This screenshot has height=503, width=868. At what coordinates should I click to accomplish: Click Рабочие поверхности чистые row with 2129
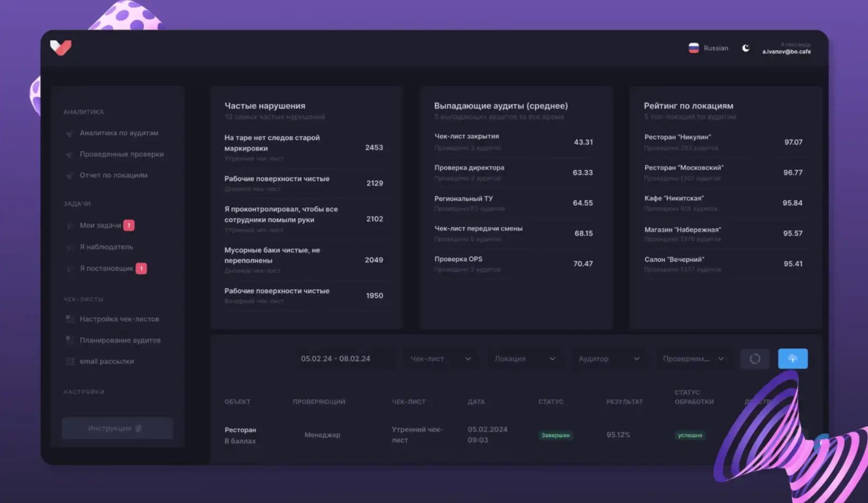[x=304, y=183]
